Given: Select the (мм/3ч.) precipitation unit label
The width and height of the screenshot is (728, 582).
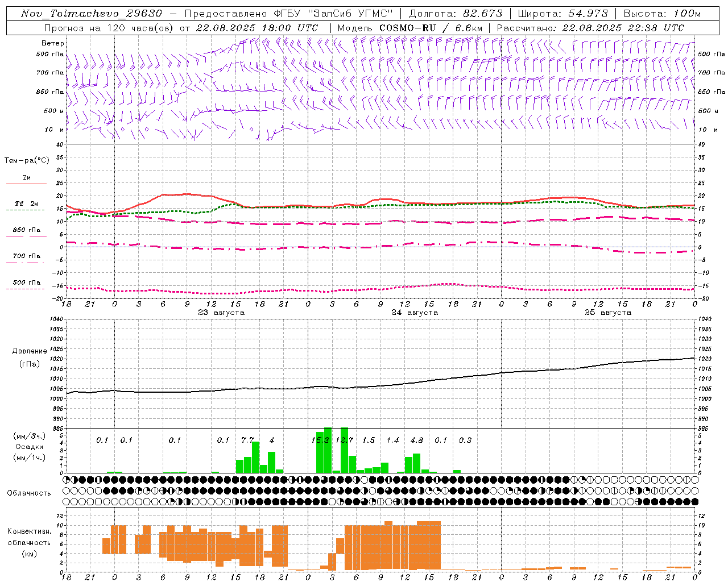Looking at the screenshot, I should point(30,436).
